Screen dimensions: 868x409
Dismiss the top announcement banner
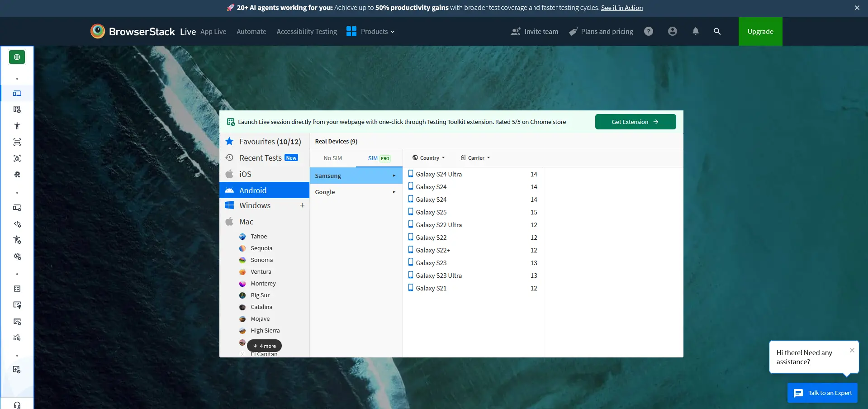click(x=857, y=8)
